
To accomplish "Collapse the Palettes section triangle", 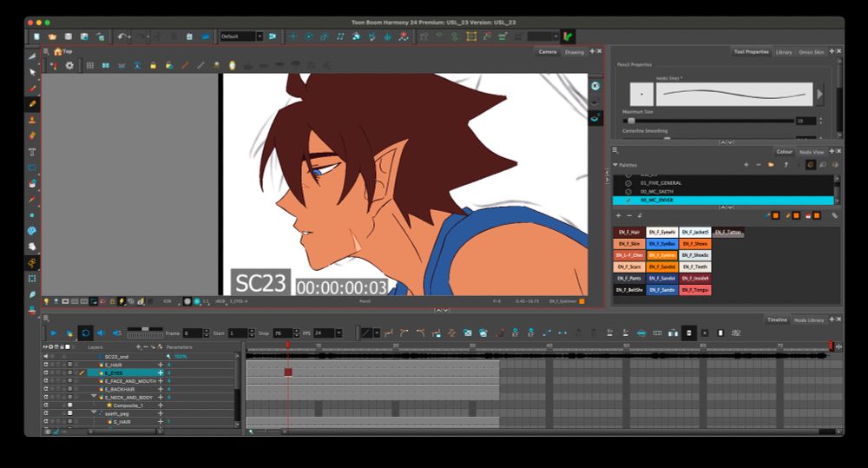I will [615, 165].
